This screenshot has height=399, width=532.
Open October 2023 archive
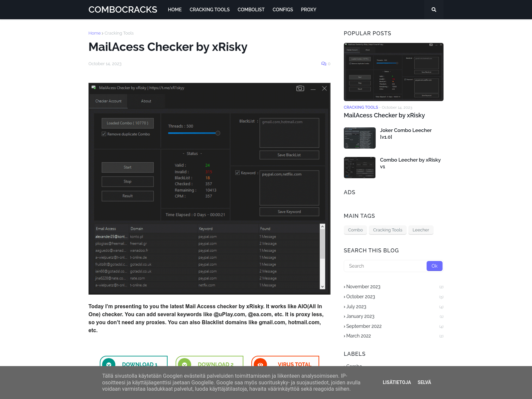point(361,297)
